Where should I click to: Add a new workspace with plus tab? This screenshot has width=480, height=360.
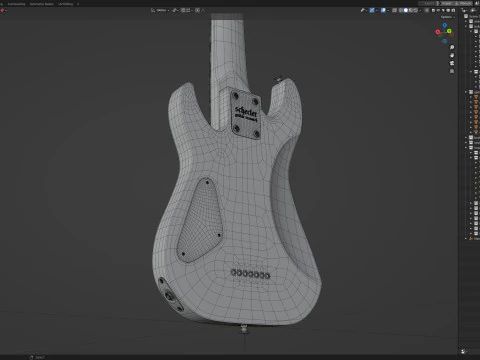coord(78,4)
